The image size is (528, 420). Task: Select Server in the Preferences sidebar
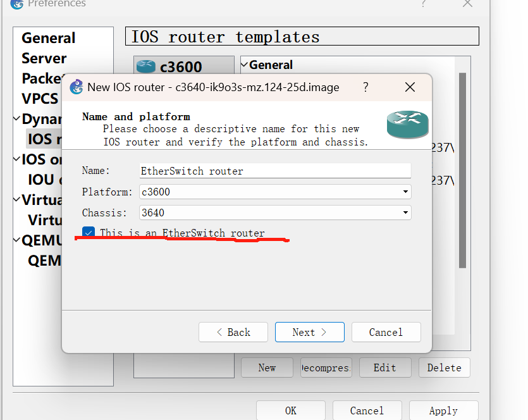(x=44, y=58)
